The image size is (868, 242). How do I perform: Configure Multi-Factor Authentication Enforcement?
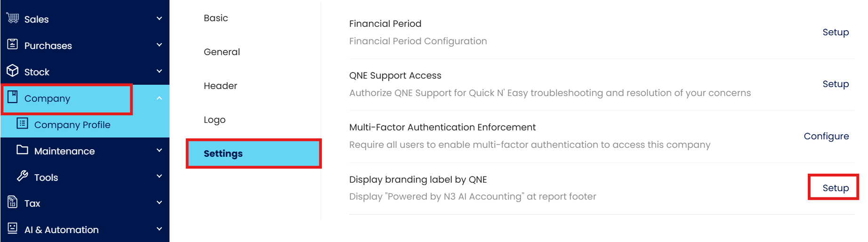click(826, 136)
